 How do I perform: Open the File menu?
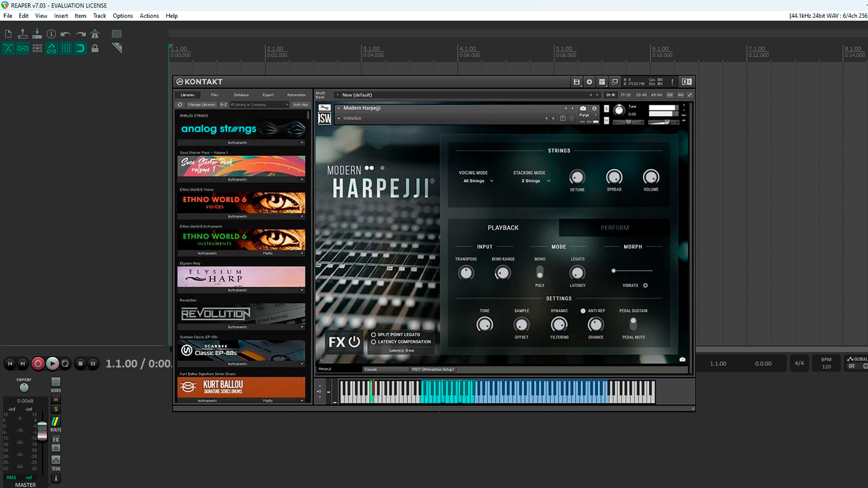coord(8,16)
